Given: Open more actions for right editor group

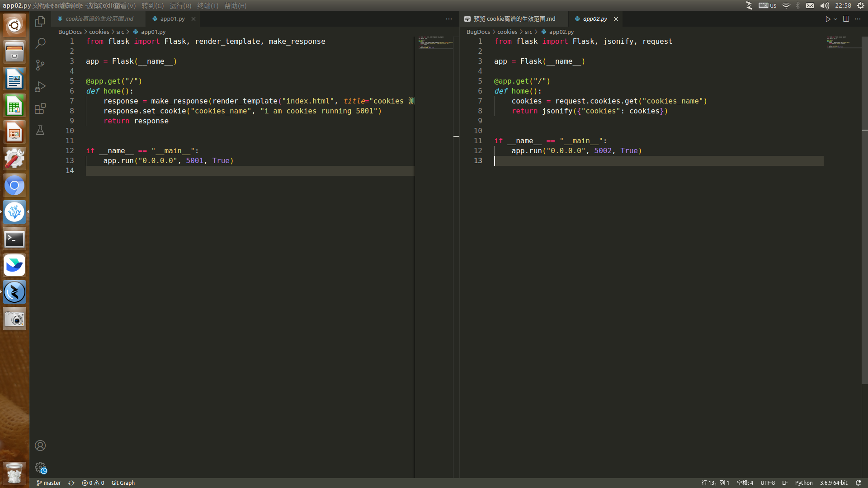Looking at the screenshot, I should [x=858, y=19].
